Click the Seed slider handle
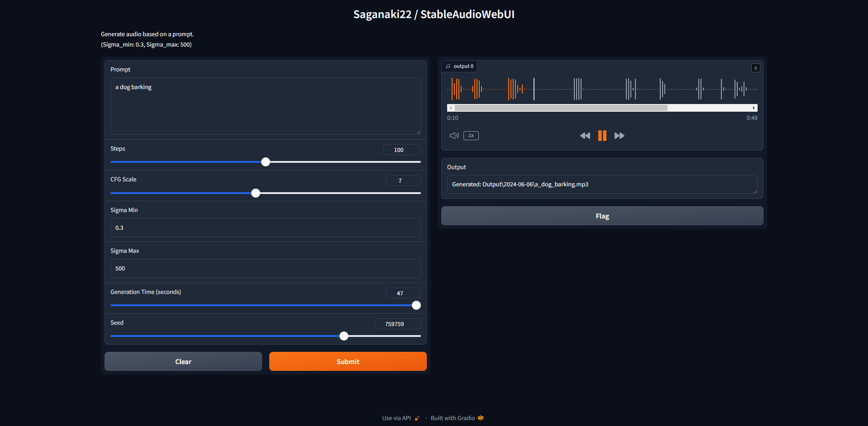Screen dimensions: 868x426 point(344,336)
